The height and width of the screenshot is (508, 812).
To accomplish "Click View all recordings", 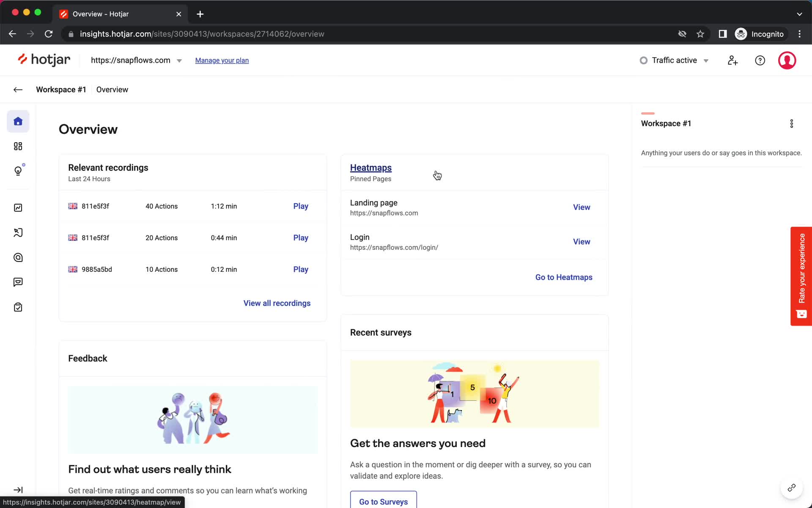I will [x=277, y=303].
